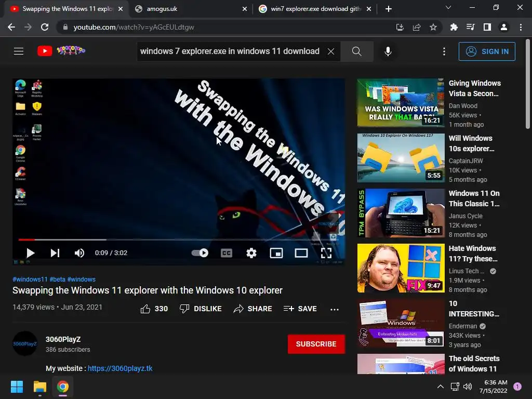Subscribe to 3060PlayZ channel
The width and height of the screenshot is (532, 399).
(x=316, y=344)
